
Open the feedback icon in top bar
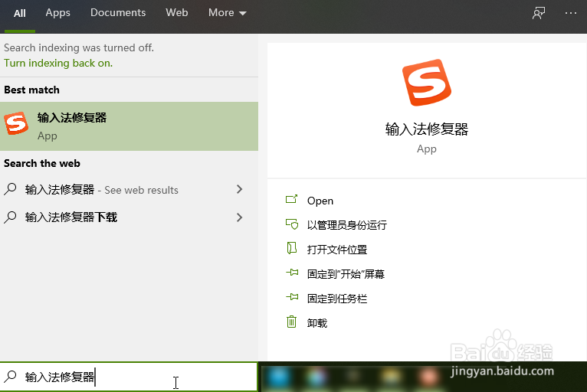[x=539, y=13]
